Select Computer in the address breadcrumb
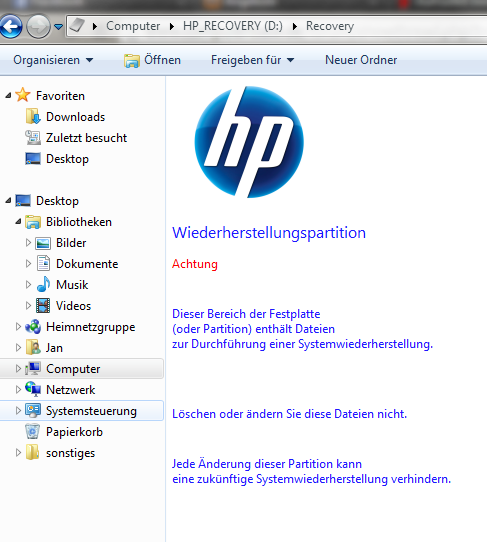 click(133, 26)
